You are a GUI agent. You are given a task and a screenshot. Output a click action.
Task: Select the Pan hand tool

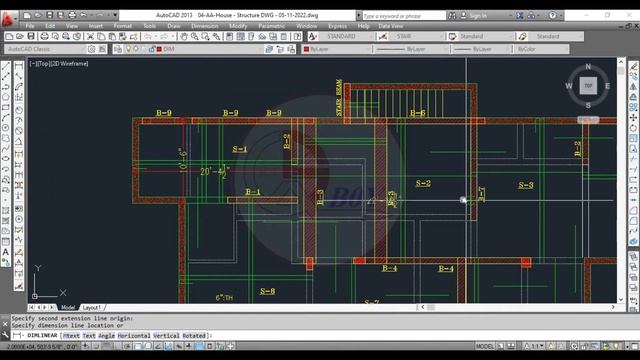point(184,37)
